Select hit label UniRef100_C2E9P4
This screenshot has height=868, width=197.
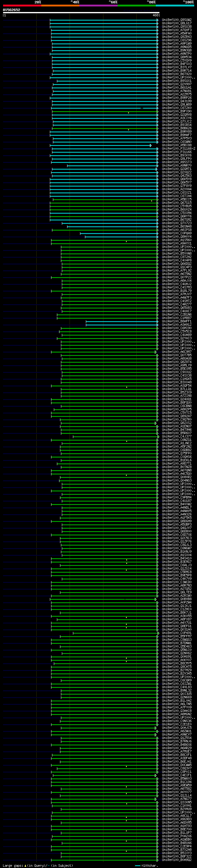(x=177, y=846)
